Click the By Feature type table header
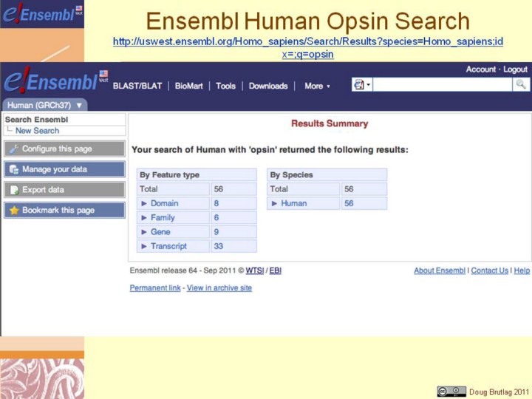Image resolution: width=532 pixels, height=399 pixels. click(x=197, y=174)
